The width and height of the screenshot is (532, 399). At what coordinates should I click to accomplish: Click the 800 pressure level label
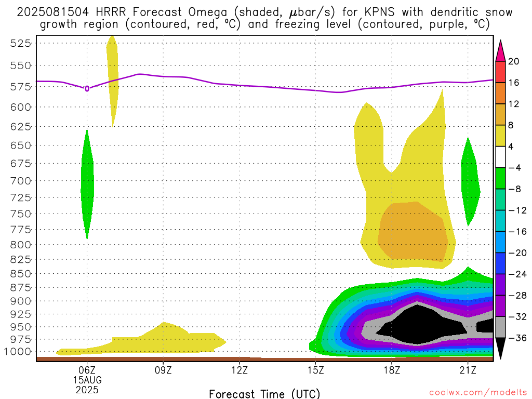point(20,245)
